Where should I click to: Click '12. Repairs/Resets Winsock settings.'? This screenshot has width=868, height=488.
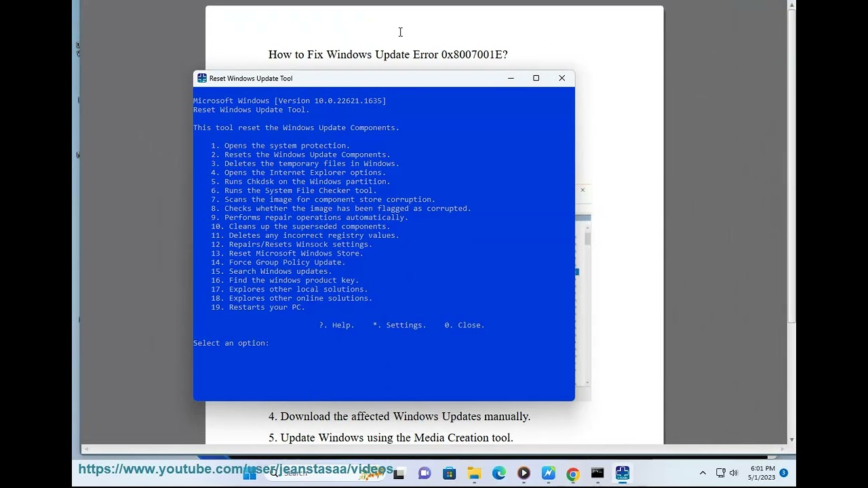[292, 245]
